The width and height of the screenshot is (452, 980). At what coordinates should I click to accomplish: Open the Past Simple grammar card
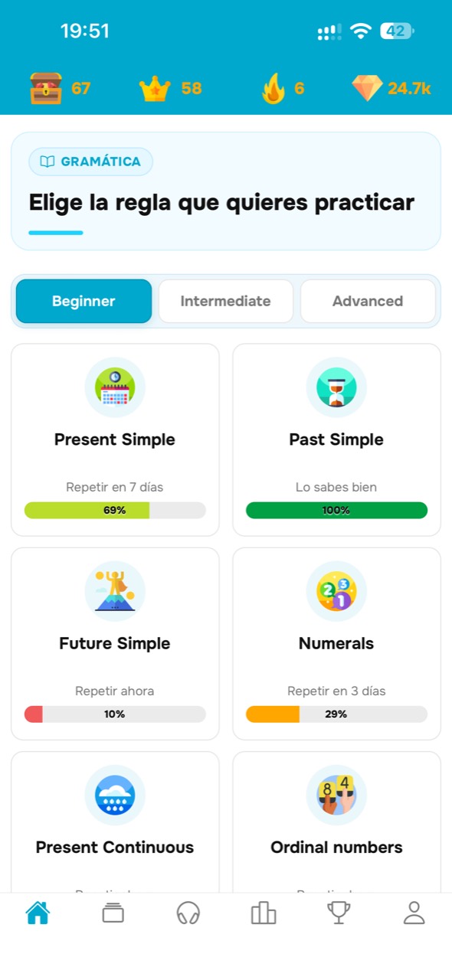click(336, 439)
